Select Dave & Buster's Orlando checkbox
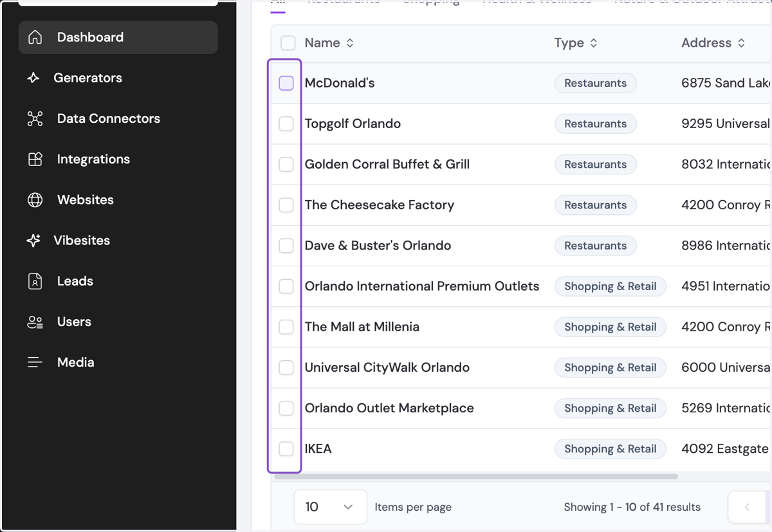 pos(286,246)
